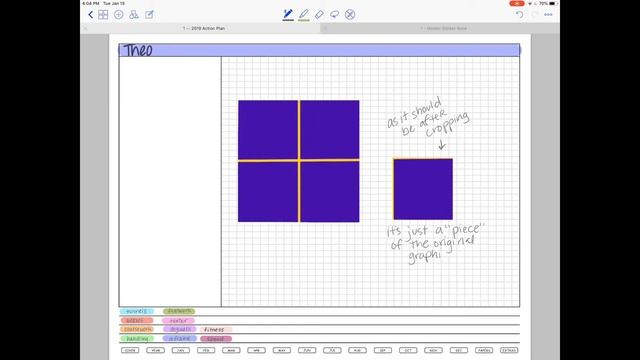The image size is (640, 360).
Task: Toggle the edit mode pencil-in-square icon
Action: tap(149, 15)
